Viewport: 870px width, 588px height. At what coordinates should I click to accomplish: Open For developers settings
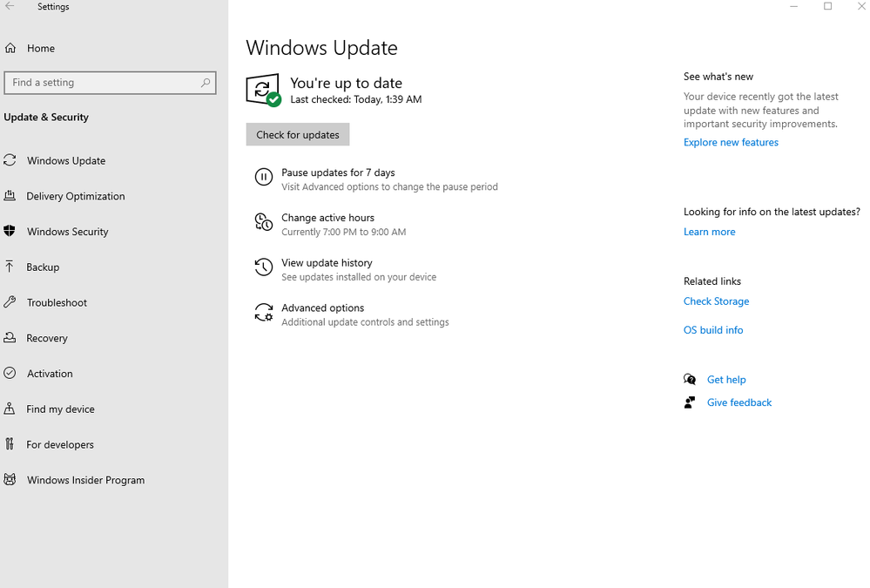point(60,445)
